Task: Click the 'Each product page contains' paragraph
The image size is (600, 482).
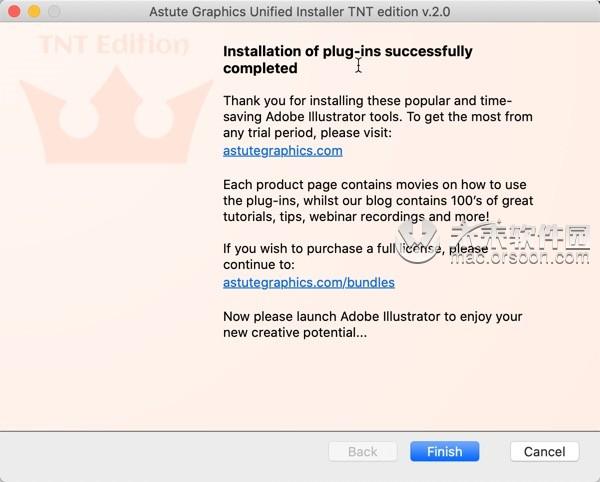Action: (x=378, y=200)
